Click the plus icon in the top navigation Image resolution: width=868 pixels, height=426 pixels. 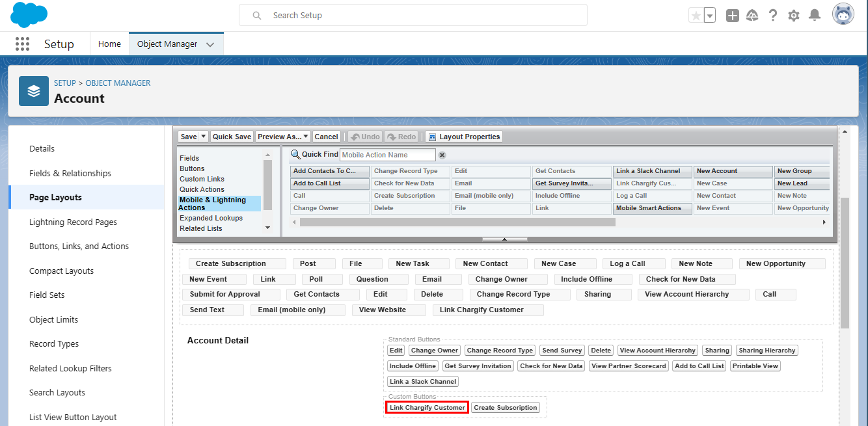pyautogui.click(x=732, y=14)
